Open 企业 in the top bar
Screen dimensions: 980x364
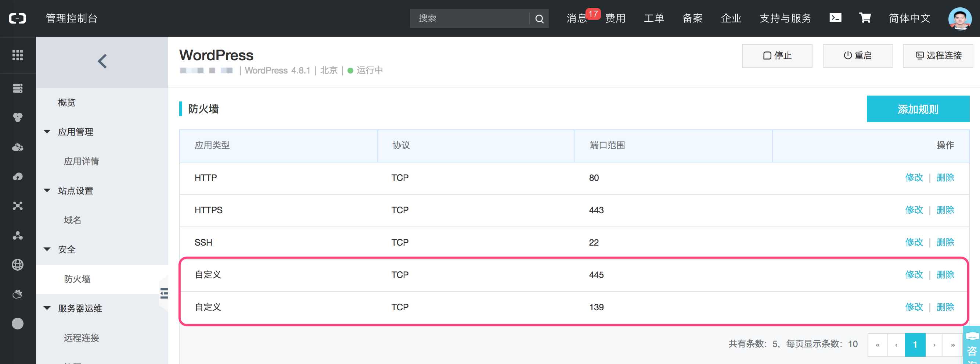click(x=731, y=18)
